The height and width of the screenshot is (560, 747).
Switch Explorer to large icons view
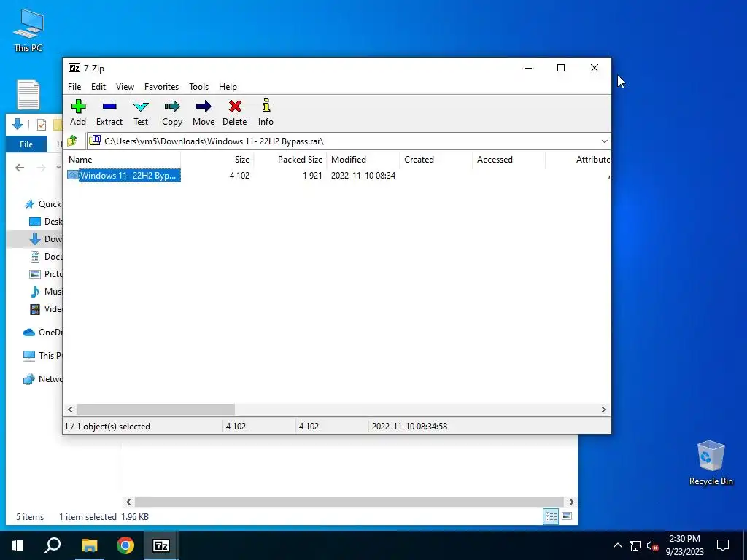tap(566, 517)
